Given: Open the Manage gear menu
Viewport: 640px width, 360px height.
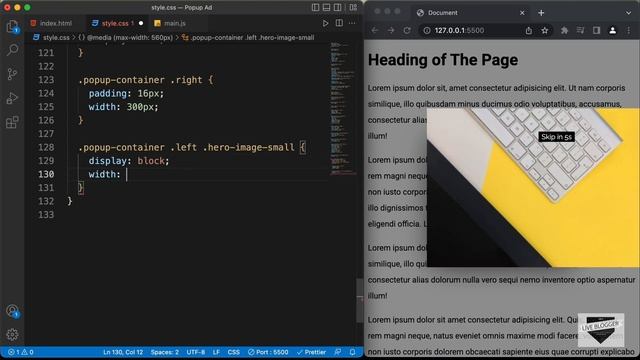Looking at the screenshot, I should click(x=12, y=335).
